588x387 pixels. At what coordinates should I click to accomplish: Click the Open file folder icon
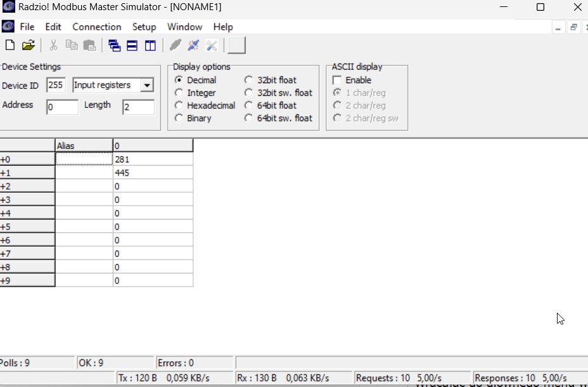(x=28, y=45)
